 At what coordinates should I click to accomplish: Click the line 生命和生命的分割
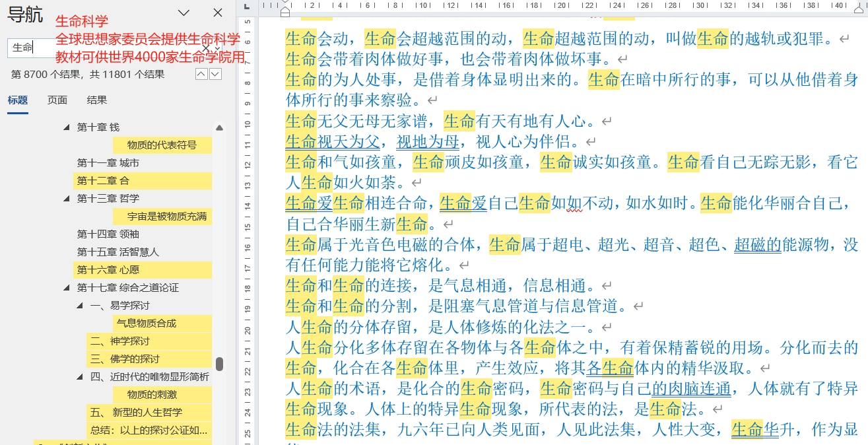click(x=465, y=306)
